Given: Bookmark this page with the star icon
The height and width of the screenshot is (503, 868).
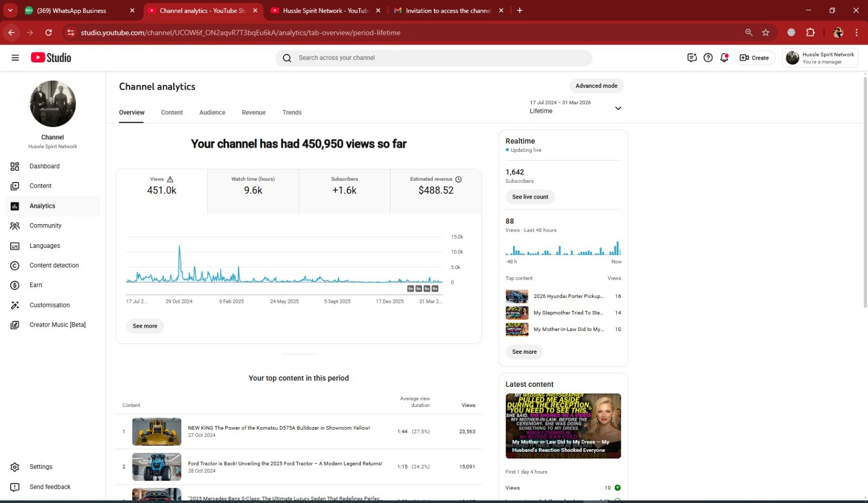Looking at the screenshot, I should [x=765, y=33].
